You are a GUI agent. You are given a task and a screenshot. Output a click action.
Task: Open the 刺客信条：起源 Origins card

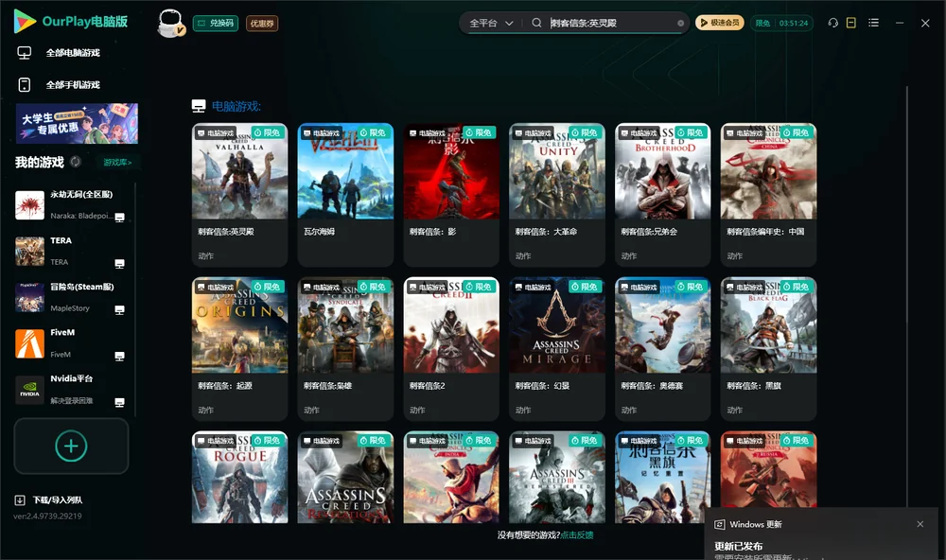pos(239,349)
